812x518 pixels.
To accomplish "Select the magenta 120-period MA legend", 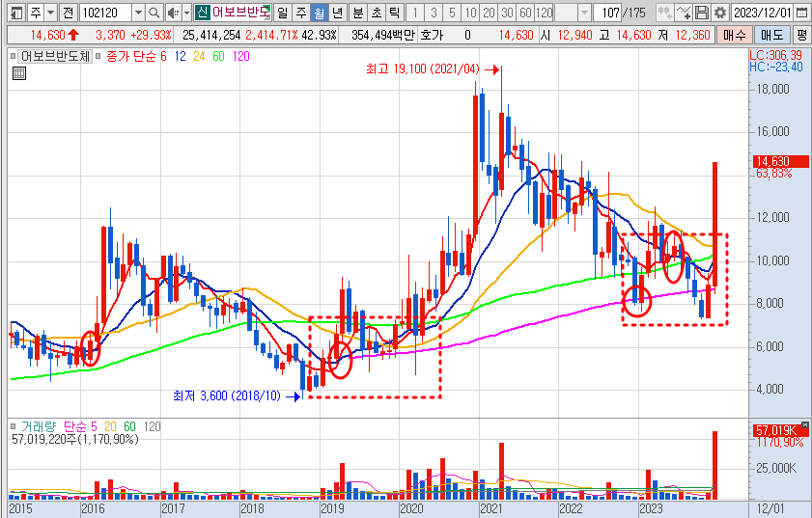I will pos(240,56).
